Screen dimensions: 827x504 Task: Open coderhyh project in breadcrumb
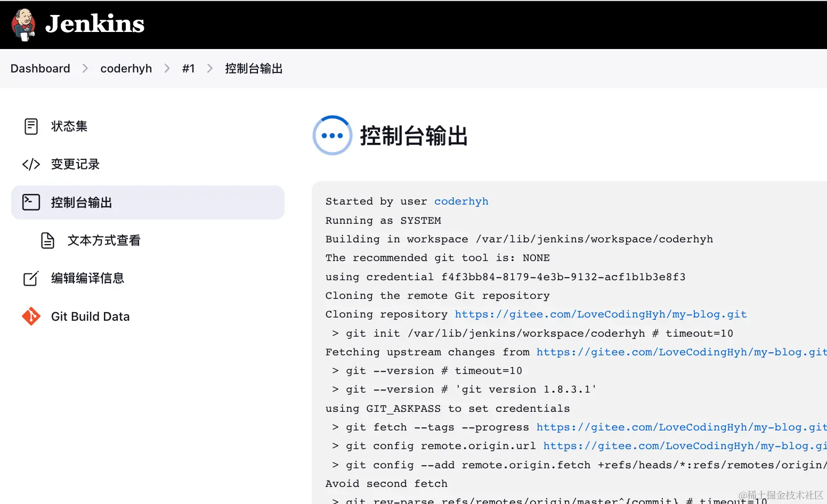pyautogui.click(x=126, y=69)
